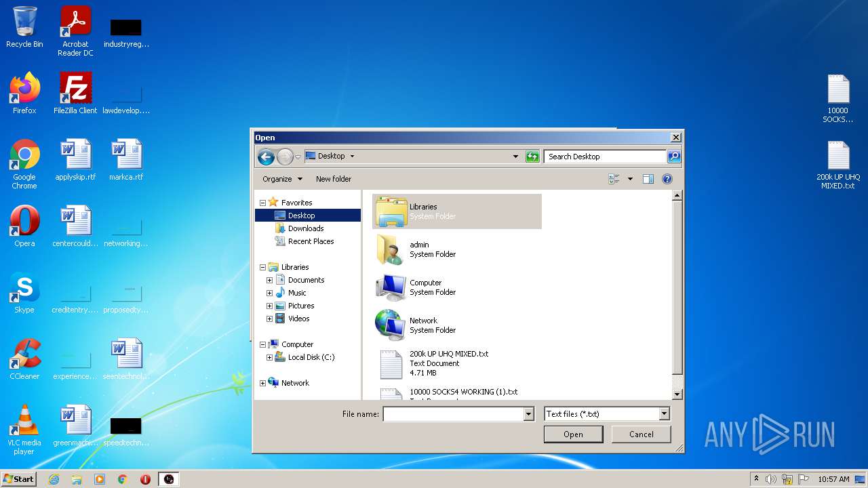Select CCleaner desktop shortcut

click(24, 359)
